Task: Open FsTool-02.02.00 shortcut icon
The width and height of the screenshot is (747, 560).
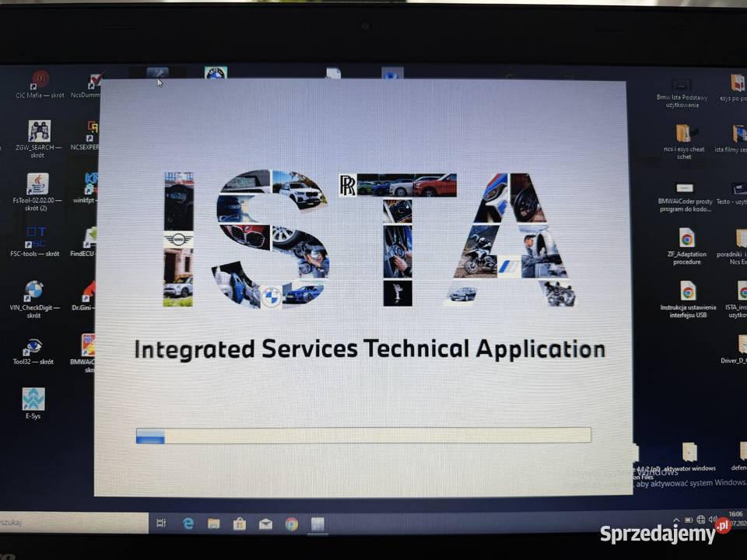Action: coord(37,184)
